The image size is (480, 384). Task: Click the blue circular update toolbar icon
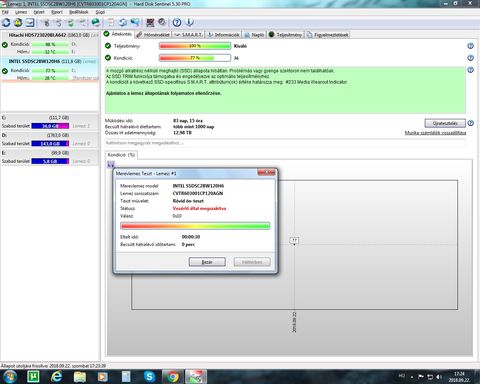point(123,22)
